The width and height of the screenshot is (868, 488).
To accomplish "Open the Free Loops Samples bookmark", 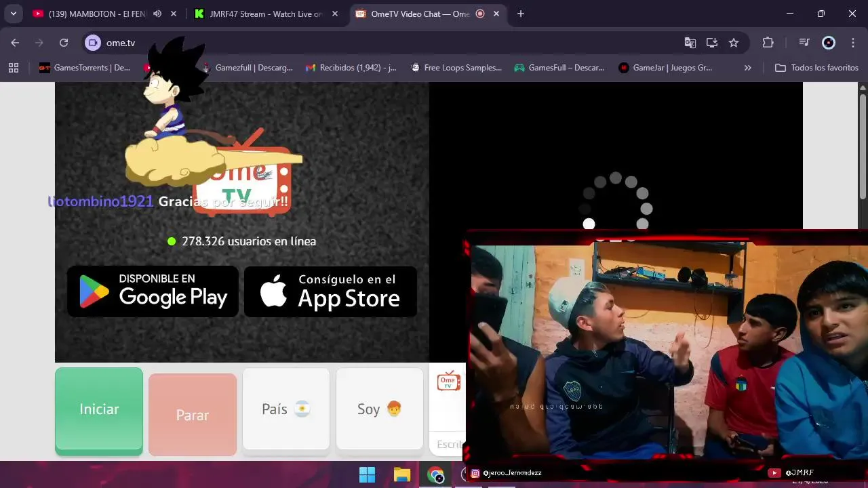I will (456, 68).
